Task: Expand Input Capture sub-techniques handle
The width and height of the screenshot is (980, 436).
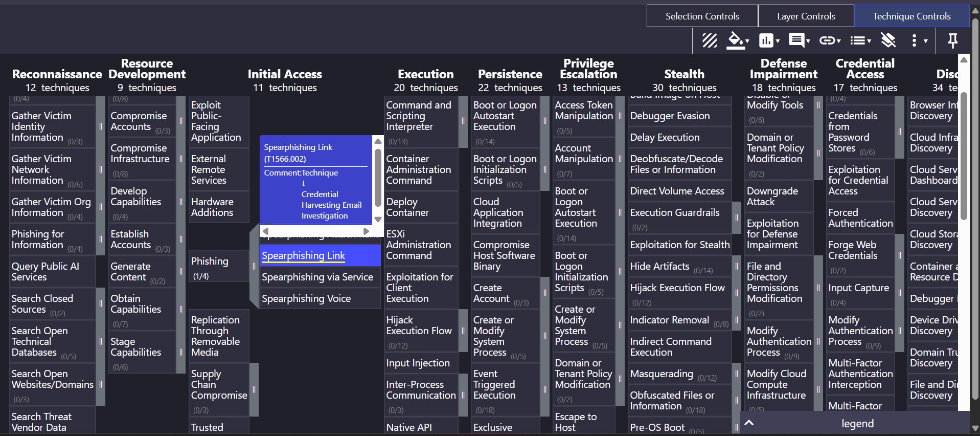Action: click(x=900, y=293)
